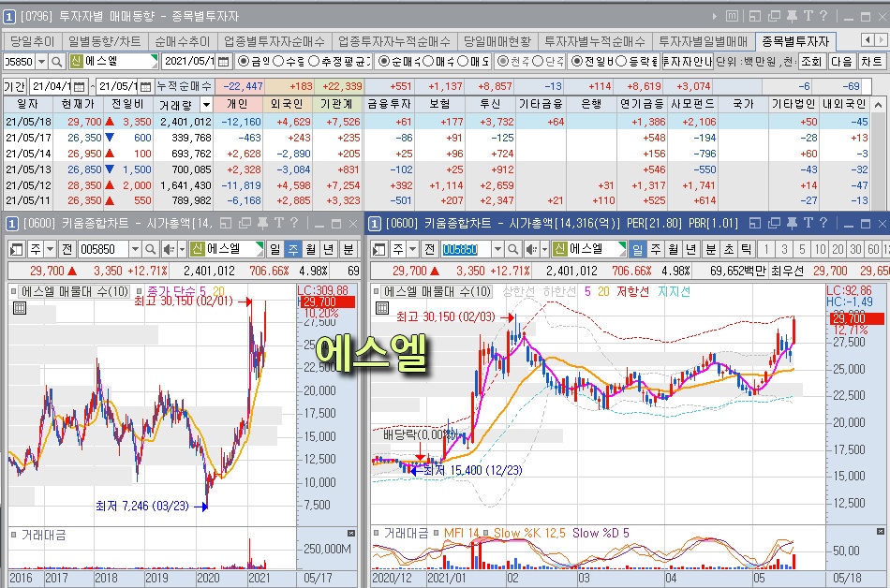Click the 차트 button in investor window
This screenshot has width=890, height=588.
(871, 61)
